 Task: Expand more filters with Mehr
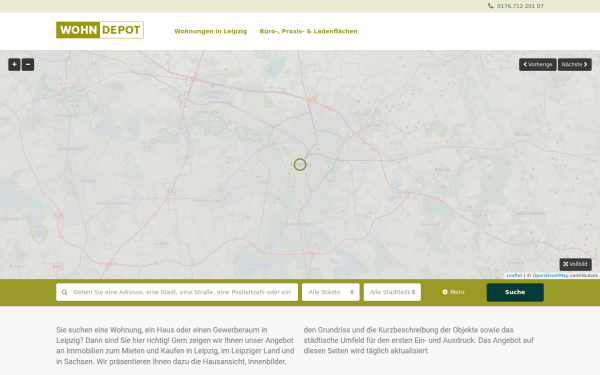(453, 292)
